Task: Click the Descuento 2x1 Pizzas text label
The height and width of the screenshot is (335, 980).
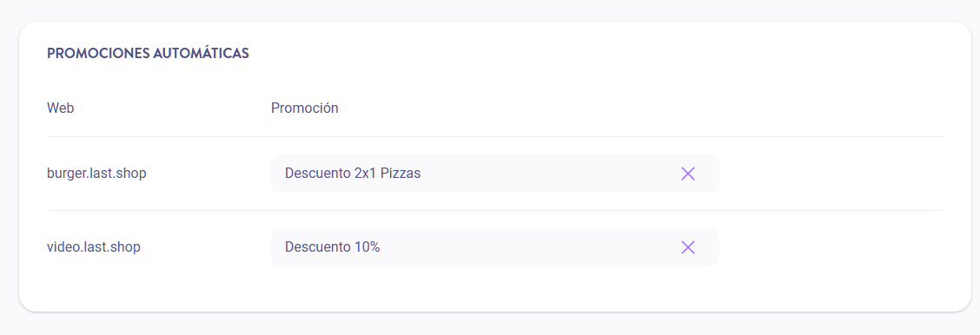Action: tap(353, 174)
